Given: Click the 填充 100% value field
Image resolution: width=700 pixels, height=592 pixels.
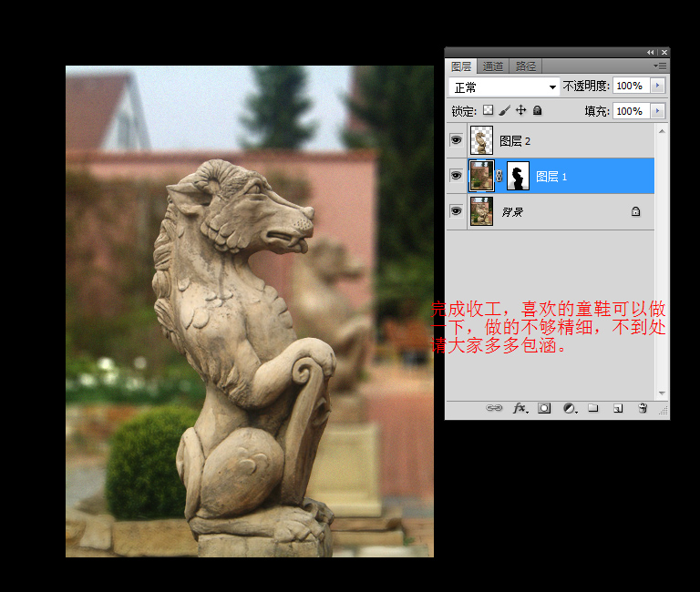Looking at the screenshot, I should point(632,110).
